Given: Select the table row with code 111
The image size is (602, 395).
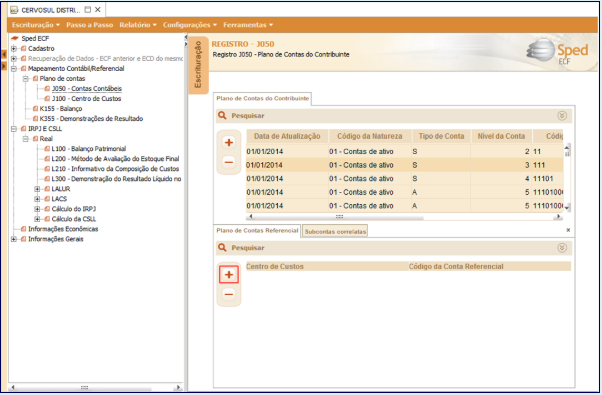Looking at the screenshot, I should click(x=405, y=165).
